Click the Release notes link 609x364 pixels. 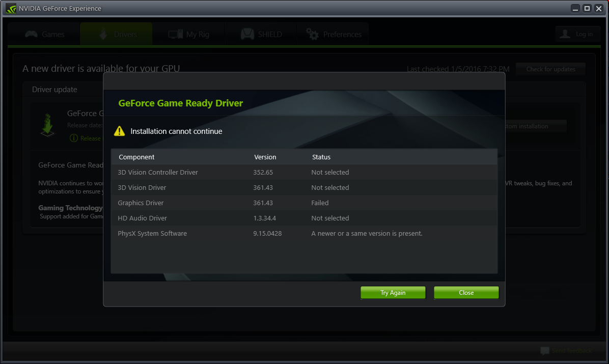pos(91,138)
